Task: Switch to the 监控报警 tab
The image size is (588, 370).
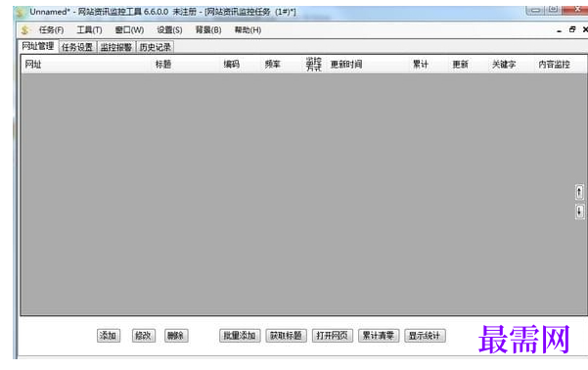Action: pyautogui.click(x=116, y=47)
